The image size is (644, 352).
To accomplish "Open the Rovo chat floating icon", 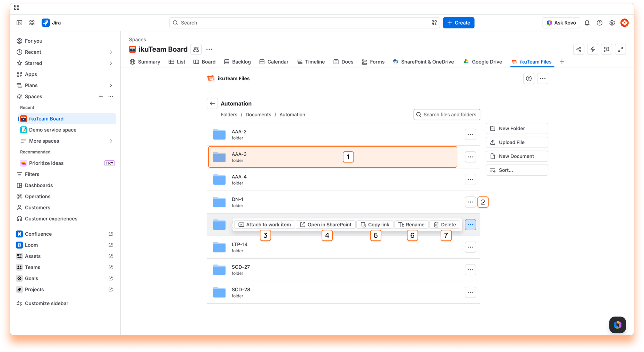I will (618, 325).
